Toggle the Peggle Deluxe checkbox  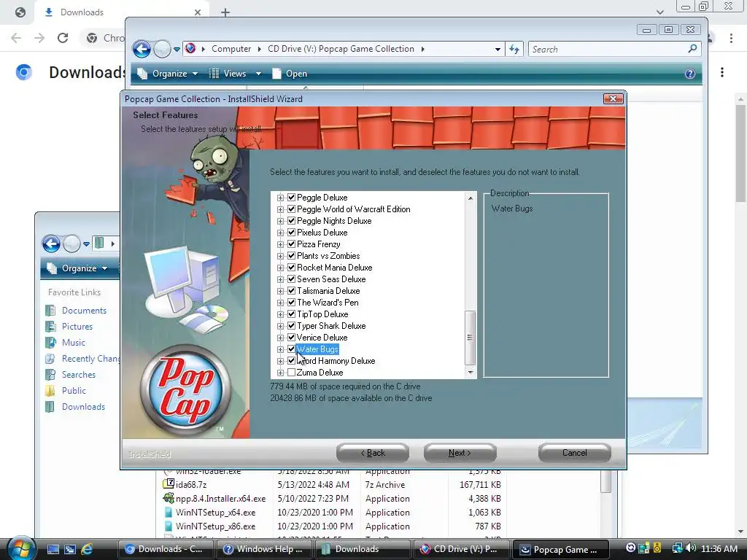(292, 198)
